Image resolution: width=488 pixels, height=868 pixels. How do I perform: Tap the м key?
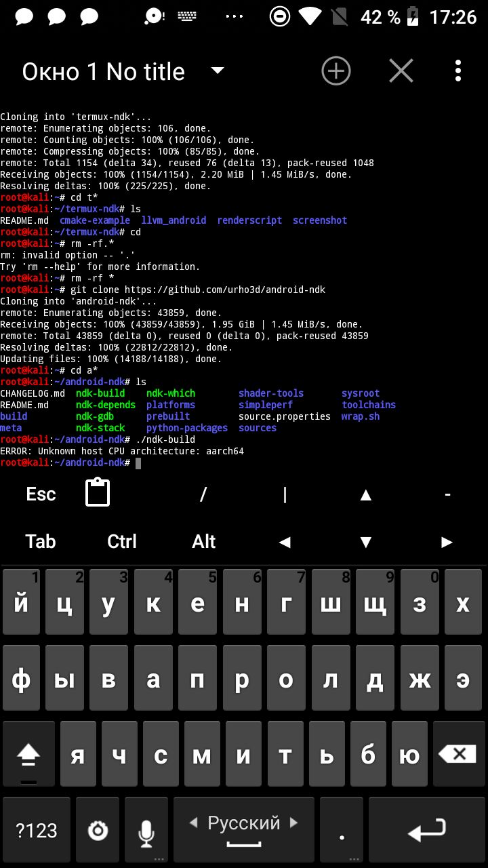[202, 753]
